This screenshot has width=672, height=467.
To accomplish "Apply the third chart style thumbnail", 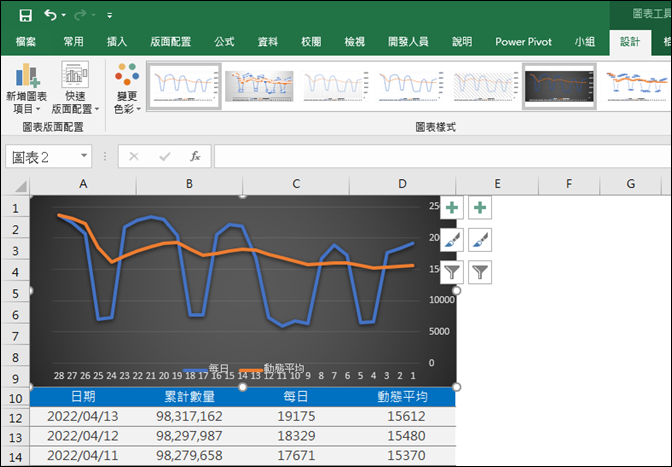I will point(334,86).
